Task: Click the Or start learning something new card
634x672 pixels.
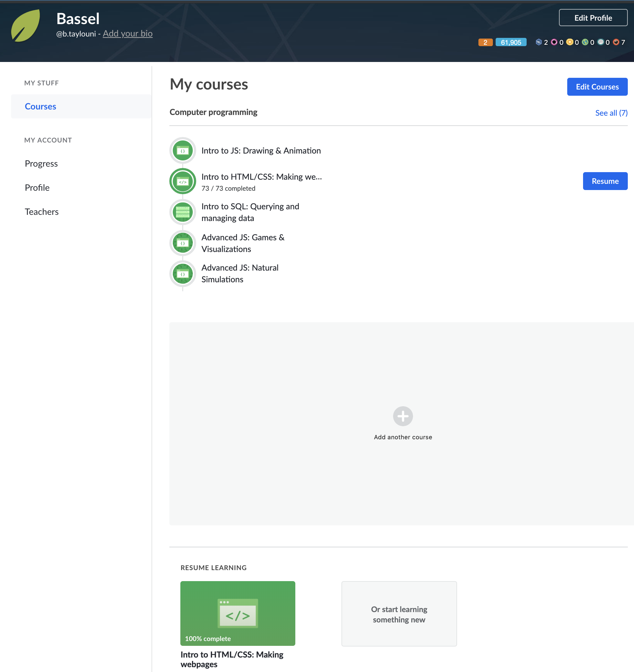Action: pos(399,614)
